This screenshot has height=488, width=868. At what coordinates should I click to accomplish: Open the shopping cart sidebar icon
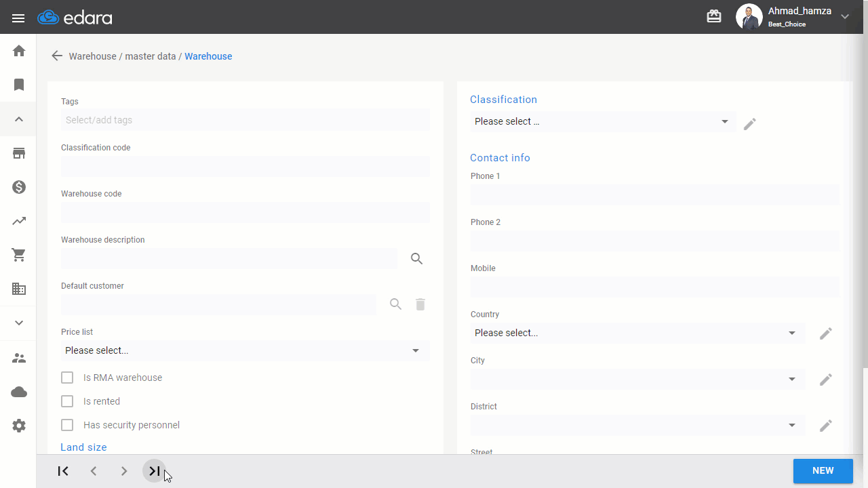(19, 255)
